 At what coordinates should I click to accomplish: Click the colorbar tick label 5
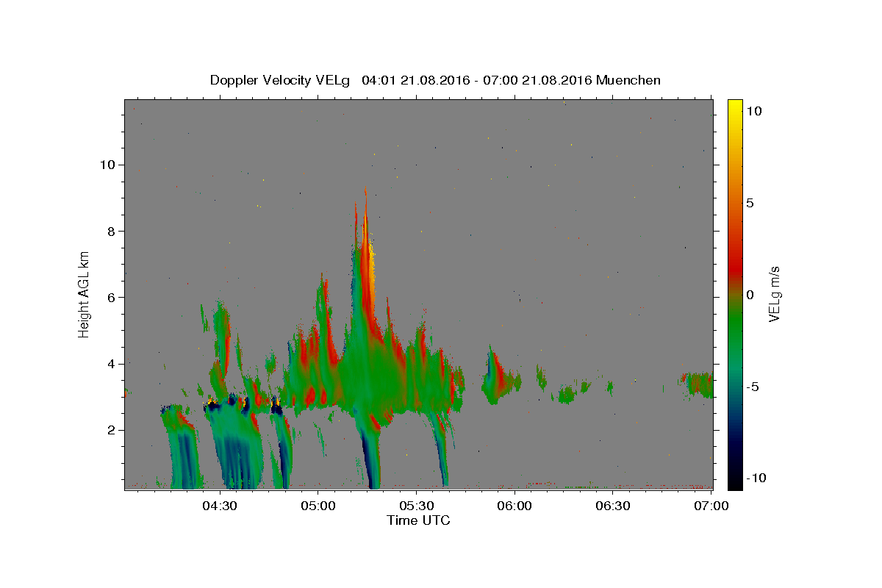pyautogui.click(x=750, y=203)
